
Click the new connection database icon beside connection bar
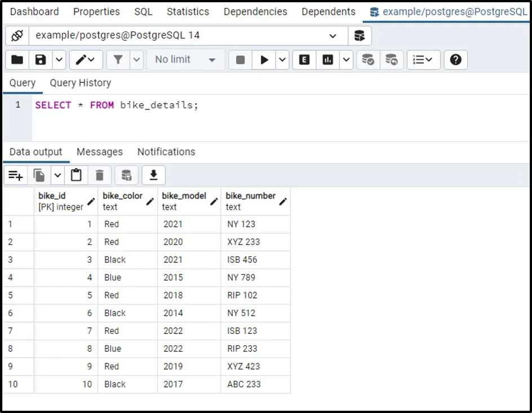tap(359, 36)
